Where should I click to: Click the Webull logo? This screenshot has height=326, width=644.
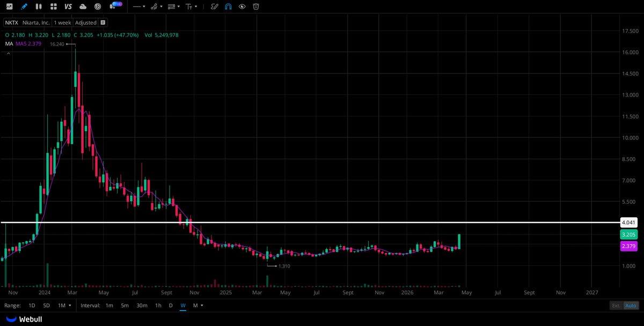pos(24,319)
